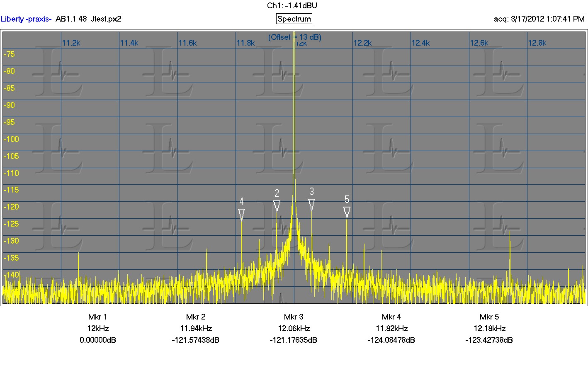This screenshot has height=366, width=588.
Task: Click the -115 dB axis label
Action: coord(11,190)
